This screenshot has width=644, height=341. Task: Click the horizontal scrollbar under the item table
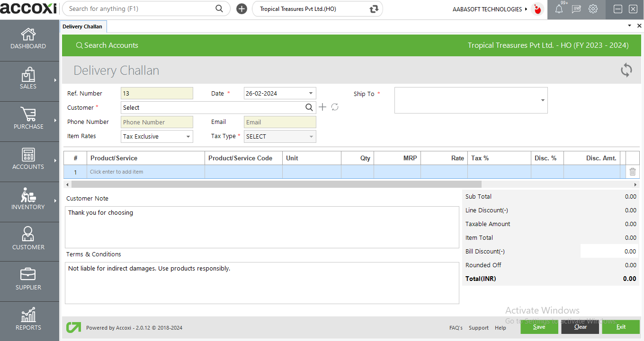point(276,184)
